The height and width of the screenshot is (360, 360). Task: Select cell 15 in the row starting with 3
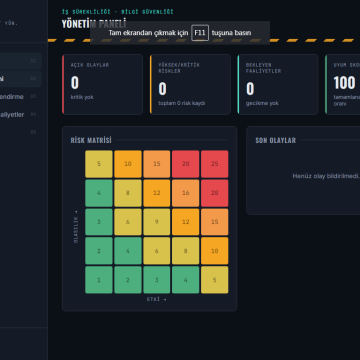click(x=215, y=222)
